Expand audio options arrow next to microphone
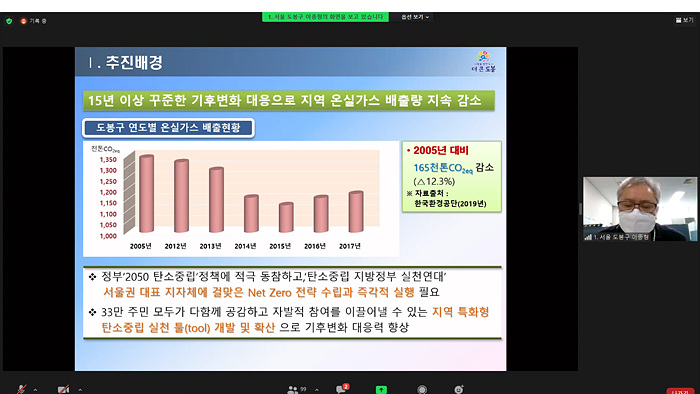The width and height of the screenshot is (700, 394). 35,390
